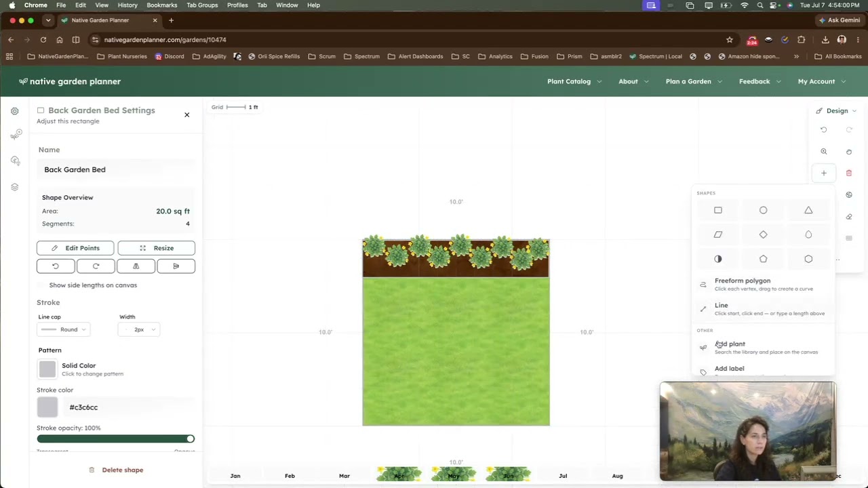The width and height of the screenshot is (868, 488).
Task: Open the Tab Groups menu
Action: pos(202,5)
